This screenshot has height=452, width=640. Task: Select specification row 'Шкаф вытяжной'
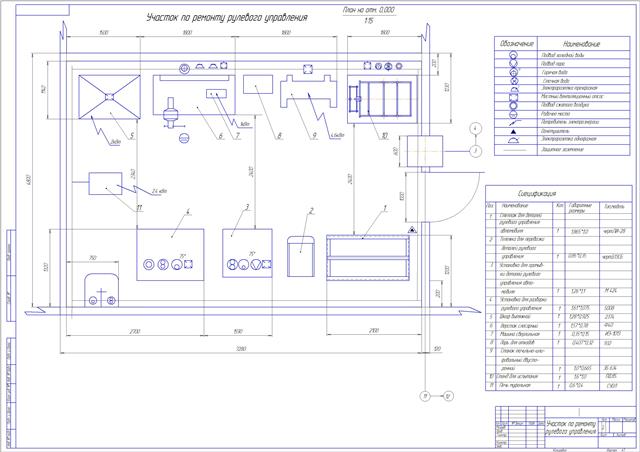[559, 316]
